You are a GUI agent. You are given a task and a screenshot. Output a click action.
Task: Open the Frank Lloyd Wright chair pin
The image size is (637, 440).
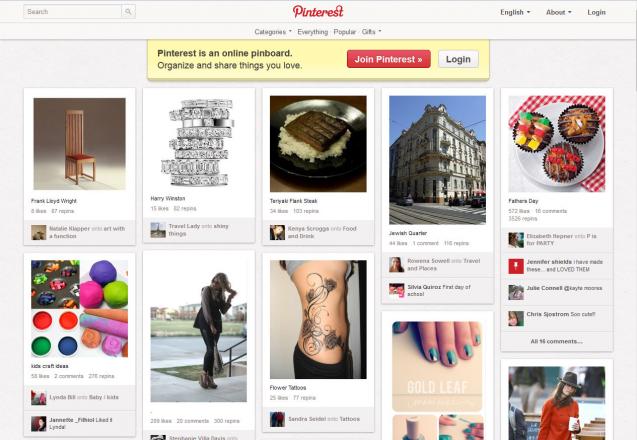pos(79,144)
